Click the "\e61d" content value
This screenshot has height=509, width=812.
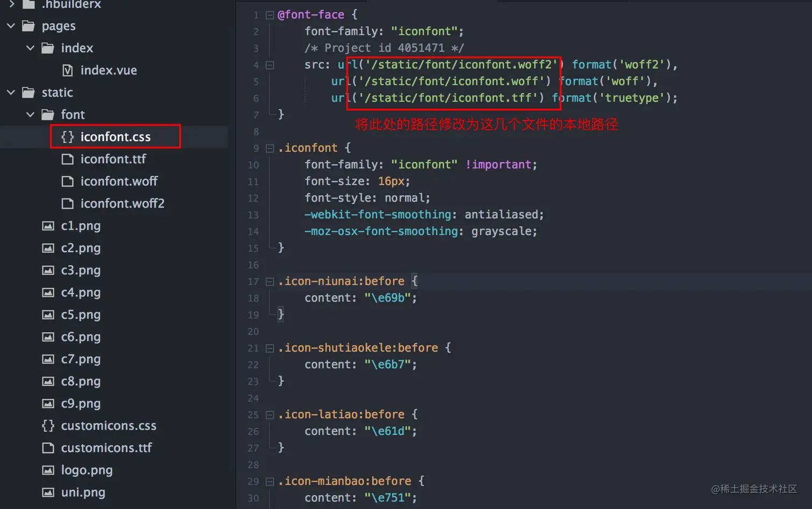pyautogui.click(x=388, y=431)
